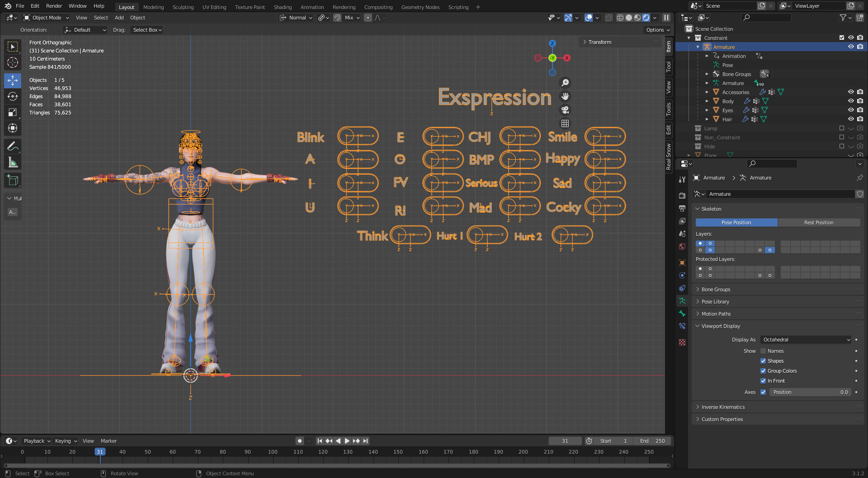Image resolution: width=868 pixels, height=478 pixels.
Task: Click the viewport zoom magnifier icon
Action: [565, 83]
